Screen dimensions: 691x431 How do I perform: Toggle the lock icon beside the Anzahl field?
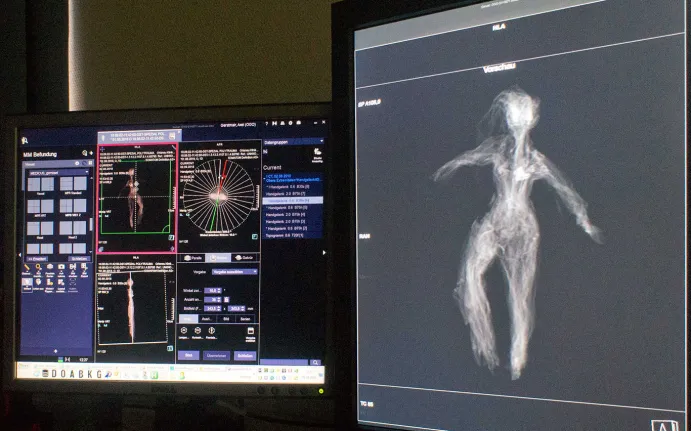227,300
